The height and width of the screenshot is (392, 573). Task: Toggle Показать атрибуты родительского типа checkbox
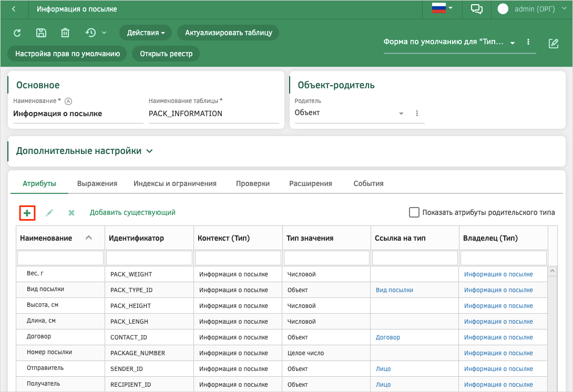(x=414, y=212)
